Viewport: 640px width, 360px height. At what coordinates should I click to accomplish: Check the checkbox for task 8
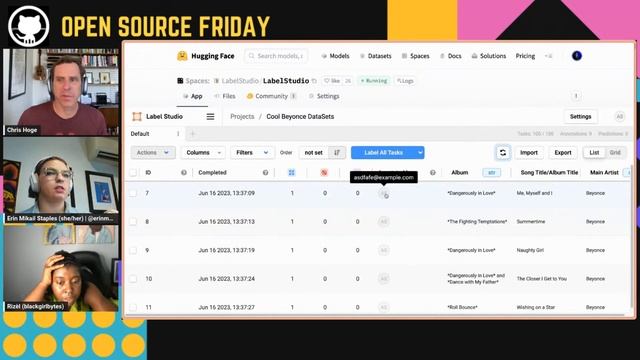tap(133, 222)
